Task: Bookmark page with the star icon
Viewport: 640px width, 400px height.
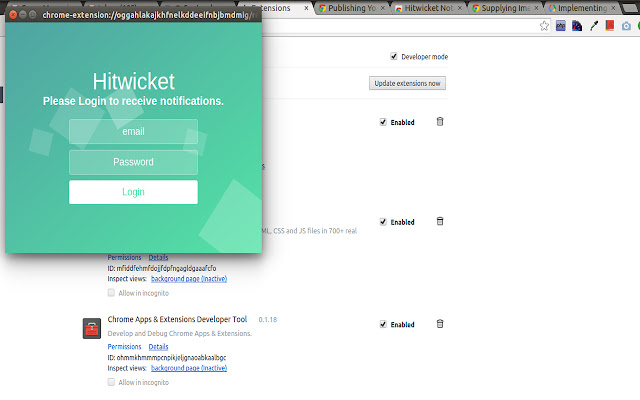Action: pos(544,26)
